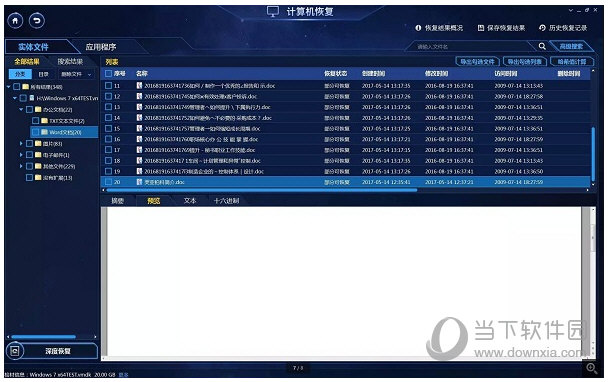Click the 哈希值计算 button
The image size is (611, 382).
point(572,62)
